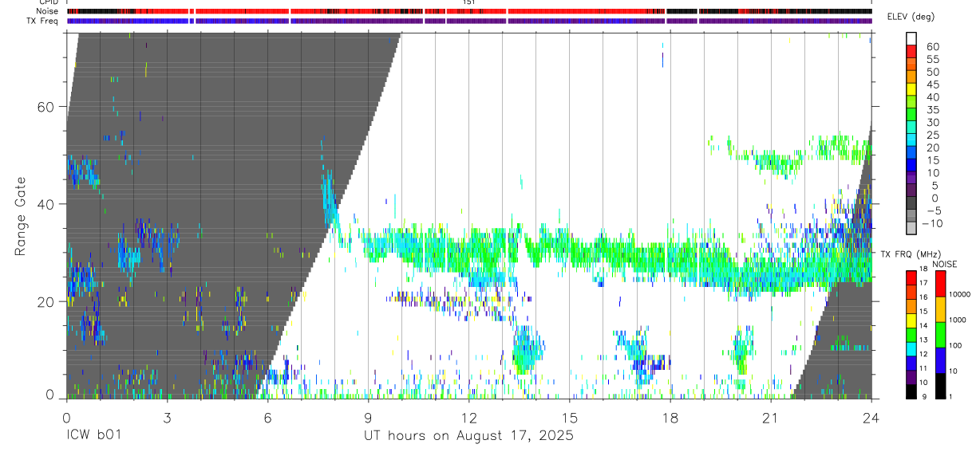Click the NOISE colorbar label '100'

click(x=958, y=345)
